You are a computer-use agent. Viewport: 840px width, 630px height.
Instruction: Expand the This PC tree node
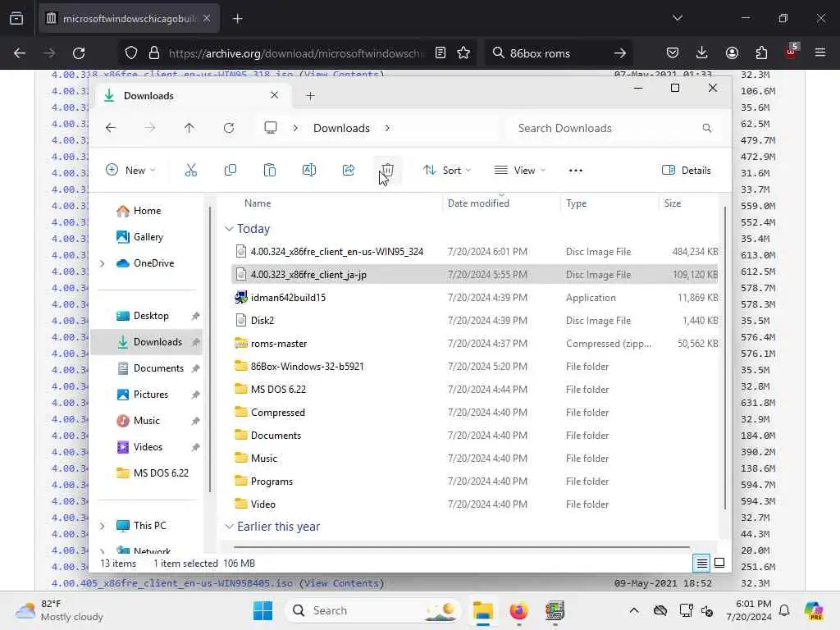[102, 526]
